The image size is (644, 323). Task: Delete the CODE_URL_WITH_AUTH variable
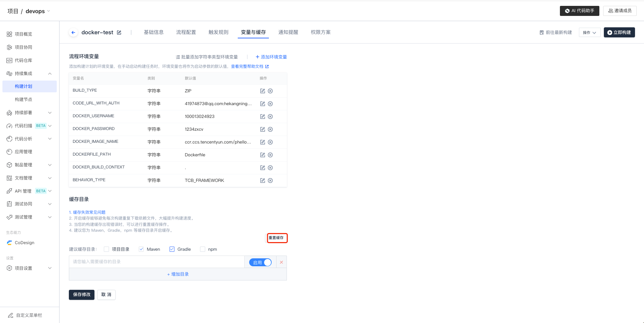(270, 104)
